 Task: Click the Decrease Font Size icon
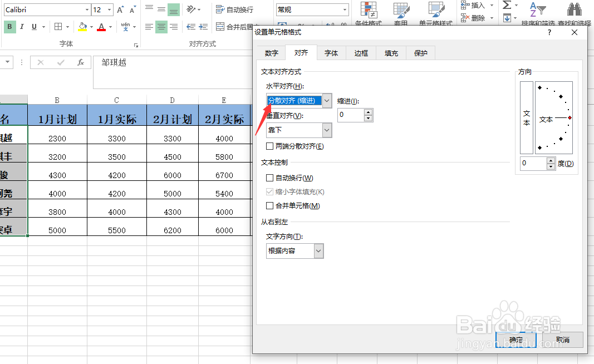[x=132, y=10]
